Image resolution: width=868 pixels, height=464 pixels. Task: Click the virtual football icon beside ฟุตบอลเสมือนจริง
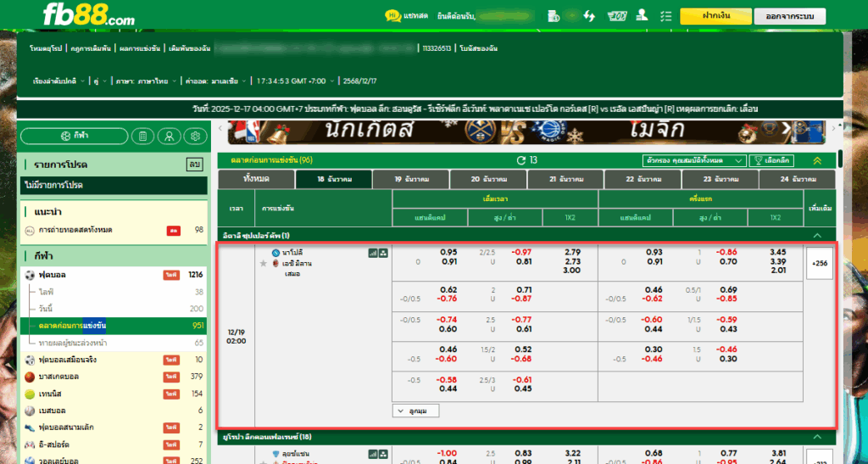(x=30, y=360)
